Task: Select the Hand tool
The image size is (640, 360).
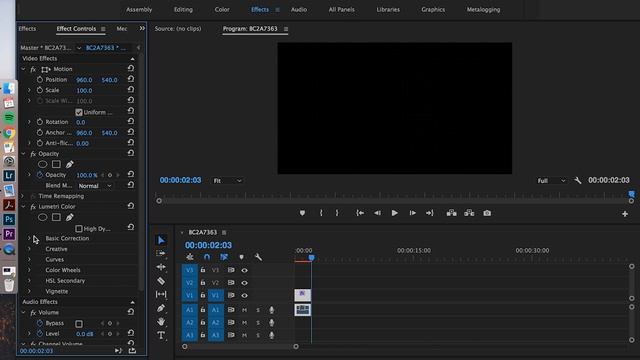Action: [161, 322]
